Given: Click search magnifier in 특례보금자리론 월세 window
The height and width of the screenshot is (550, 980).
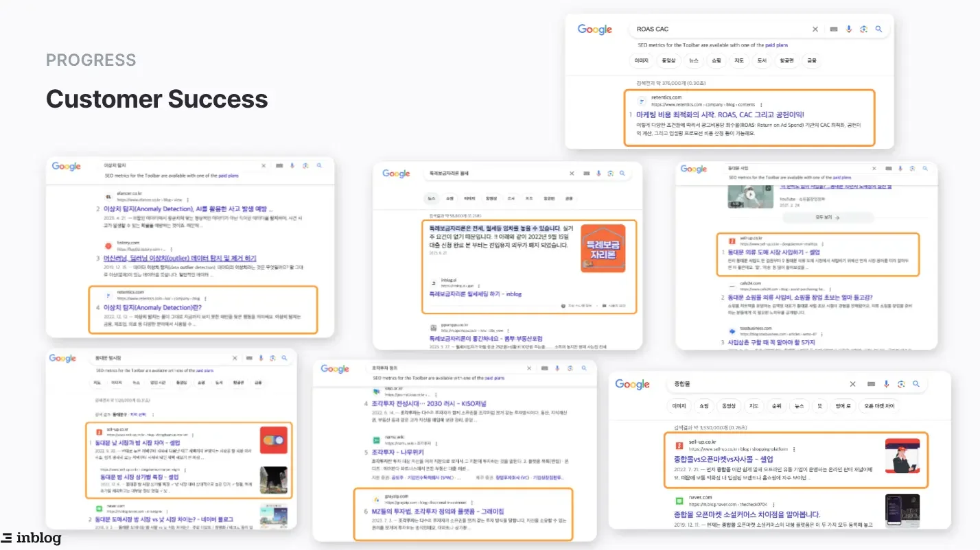Looking at the screenshot, I should click(622, 174).
